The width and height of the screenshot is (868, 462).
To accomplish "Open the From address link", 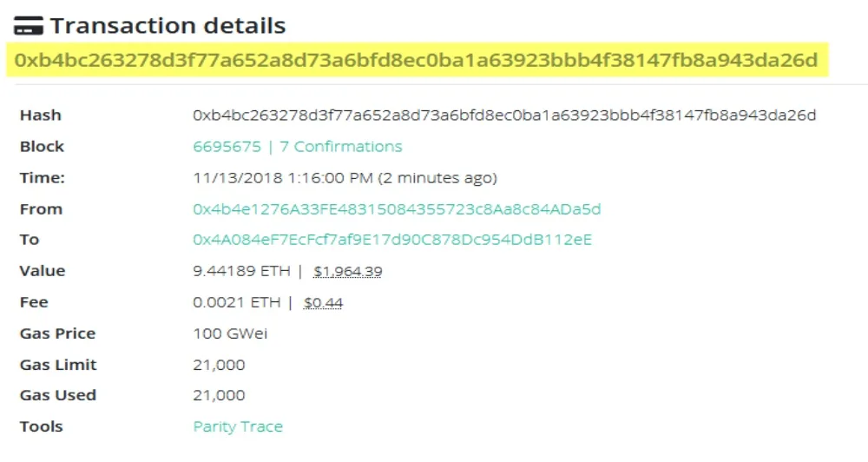I will (397, 209).
